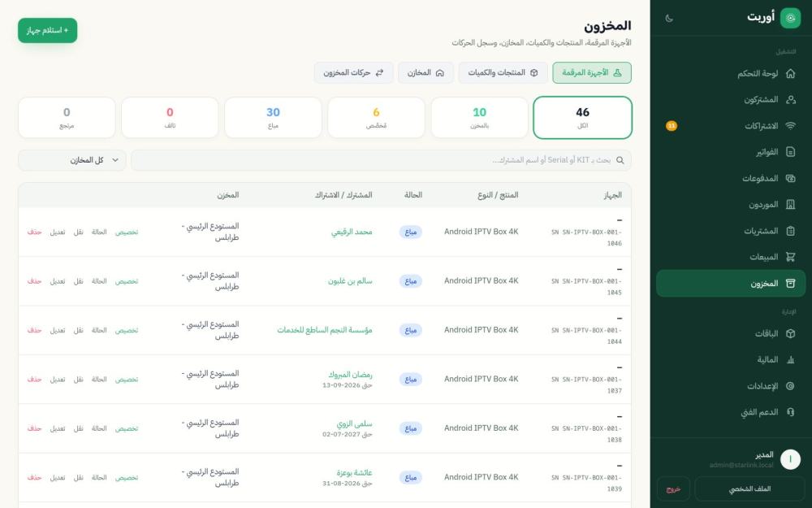The height and width of the screenshot is (508, 812).
Task: Open subscriber عائشة بوعزة link
Action: tap(354, 473)
